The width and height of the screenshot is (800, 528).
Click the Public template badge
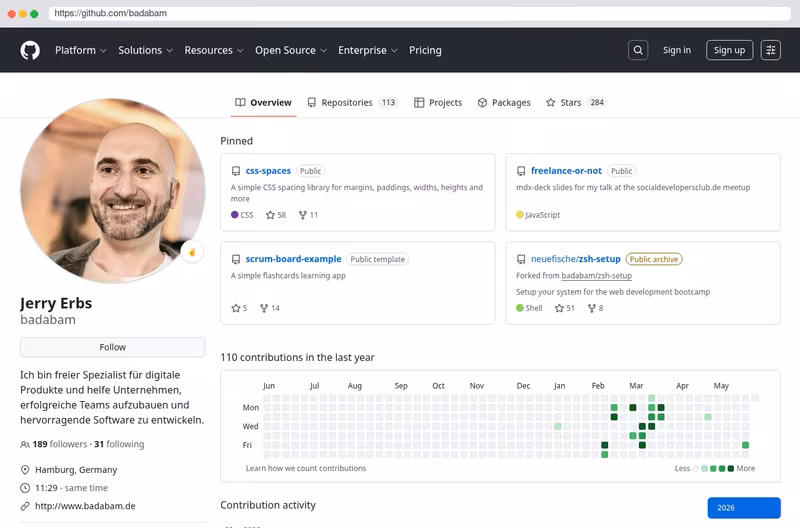(378, 259)
